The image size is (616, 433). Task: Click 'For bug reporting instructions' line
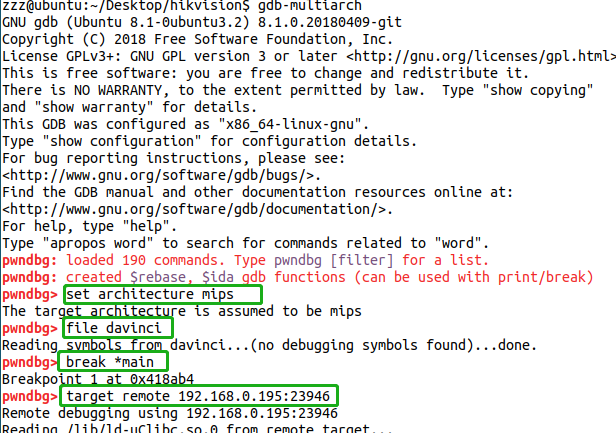tap(173, 158)
